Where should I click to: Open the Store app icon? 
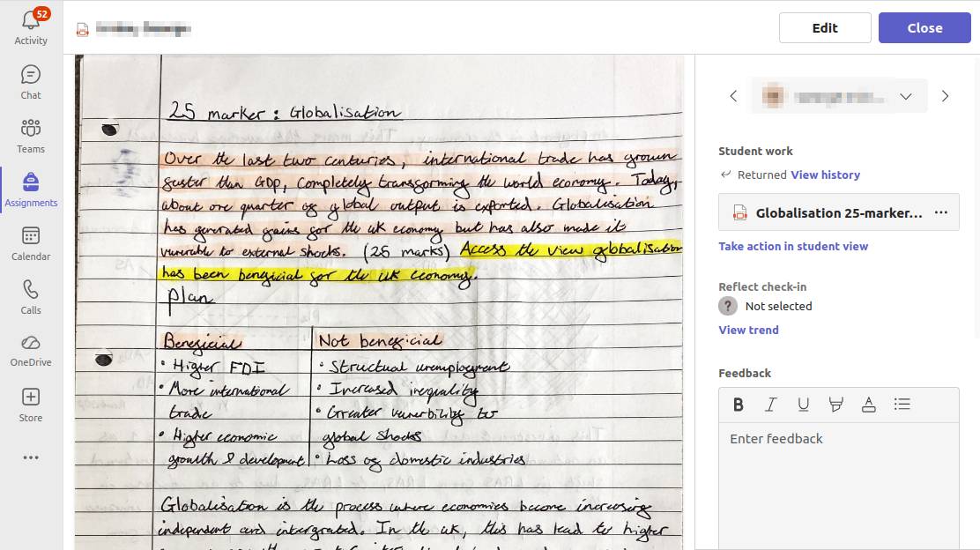point(31,405)
